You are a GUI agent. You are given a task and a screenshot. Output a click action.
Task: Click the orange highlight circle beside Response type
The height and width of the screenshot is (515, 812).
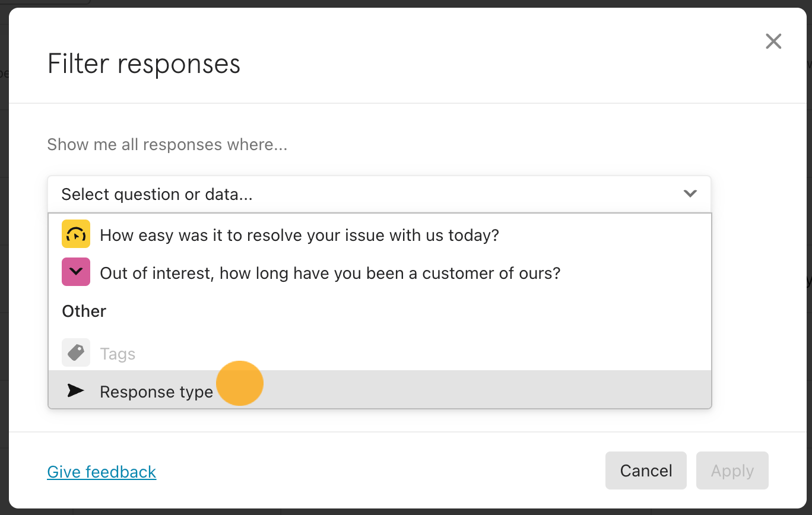(240, 383)
